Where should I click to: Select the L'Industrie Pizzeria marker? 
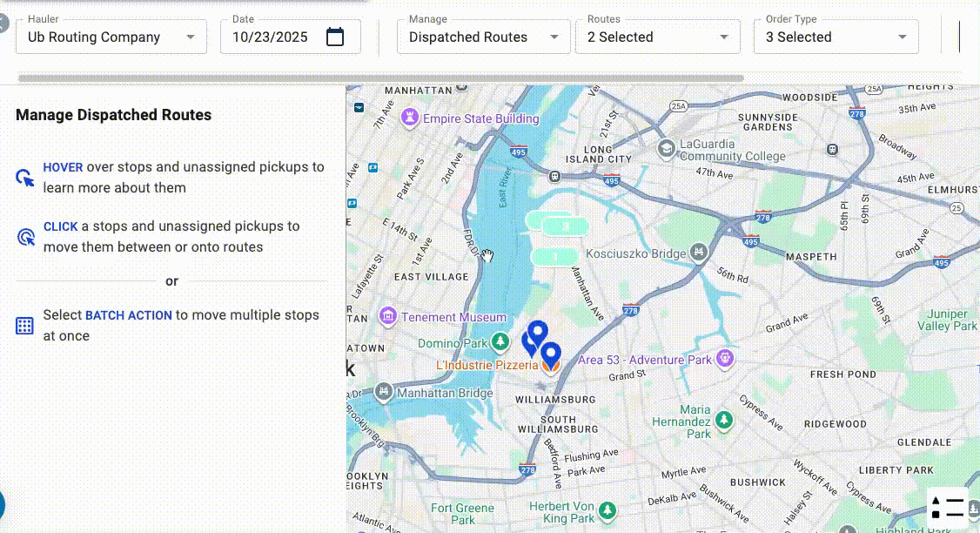pyautogui.click(x=549, y=367)
